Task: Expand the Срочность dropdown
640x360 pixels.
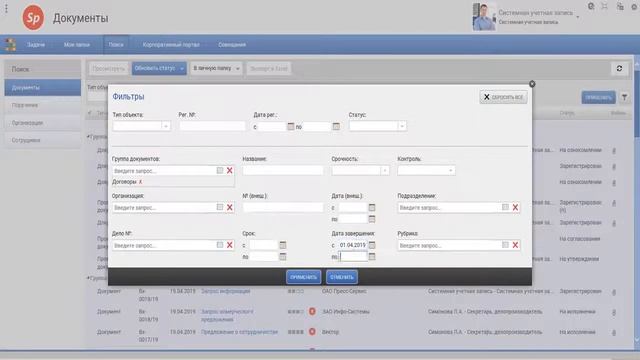Action: 384,171
